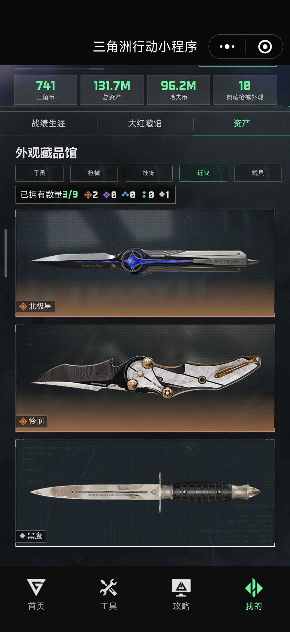The height and width of the screenshot is (644, 290).
Task: Go to 首页 home icon
Action: pyautogui.click(x=36, y=587)
